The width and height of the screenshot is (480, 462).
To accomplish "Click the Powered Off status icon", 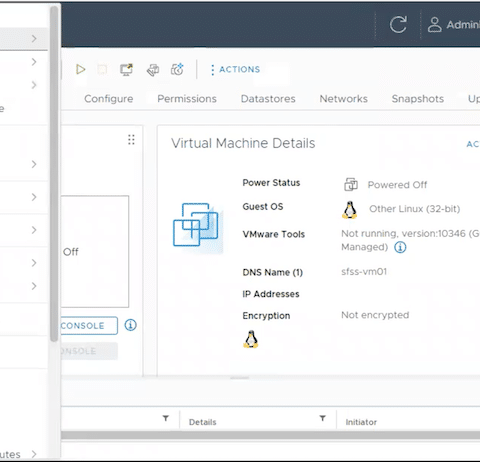I will click(x=351, y=184).
